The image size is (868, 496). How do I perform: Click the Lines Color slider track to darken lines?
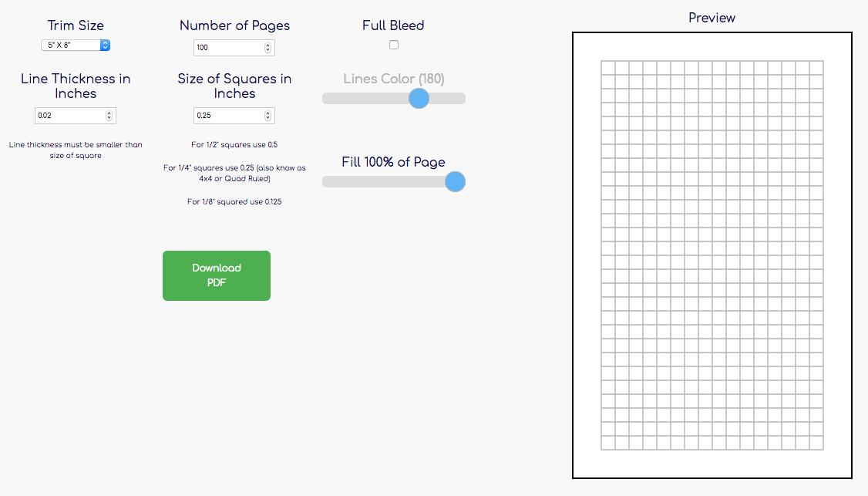click(362, 98)
